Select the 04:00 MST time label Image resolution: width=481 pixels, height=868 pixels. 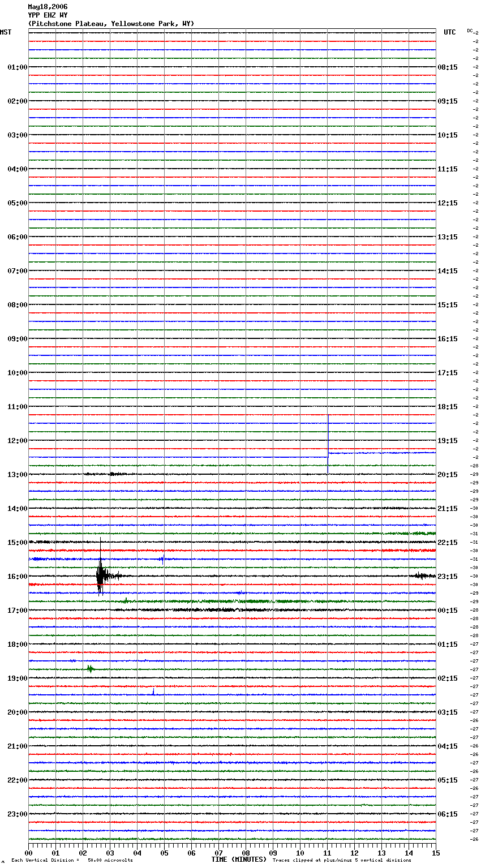[x=18, y=169]
